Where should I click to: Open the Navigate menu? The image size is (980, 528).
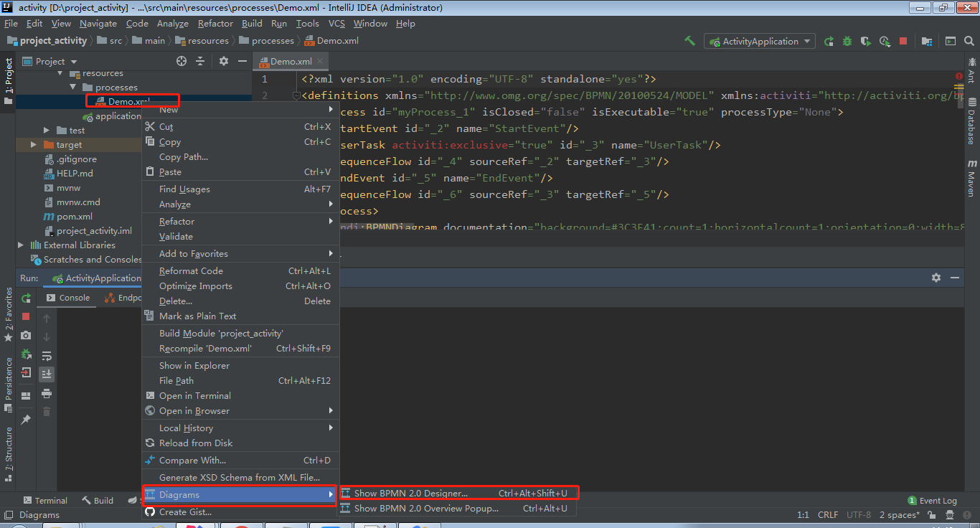(x=98, y=23)
